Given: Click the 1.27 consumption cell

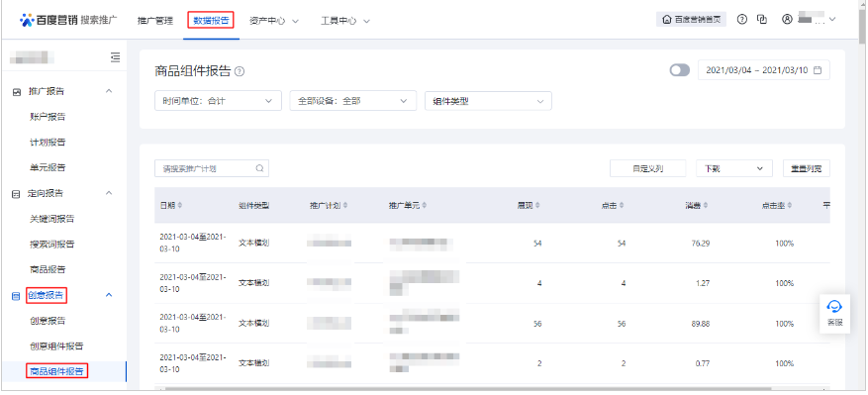Looking at the screenshot, I should (703, 283).
